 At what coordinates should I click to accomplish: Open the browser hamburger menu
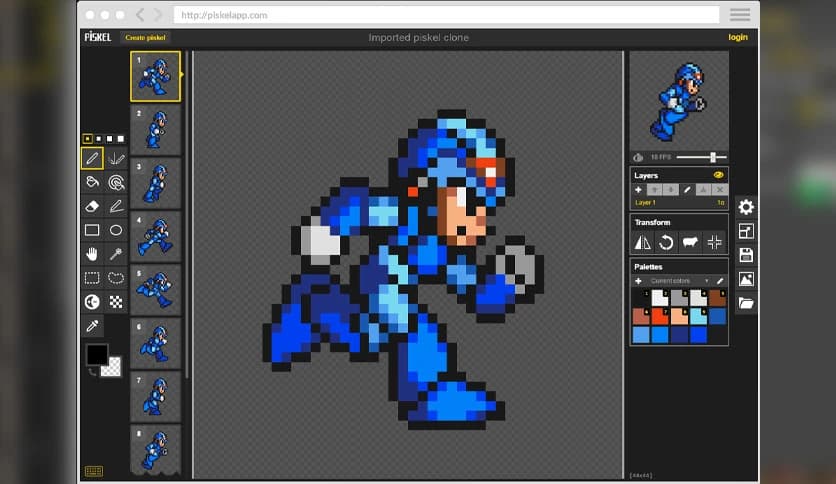(740, 15)
